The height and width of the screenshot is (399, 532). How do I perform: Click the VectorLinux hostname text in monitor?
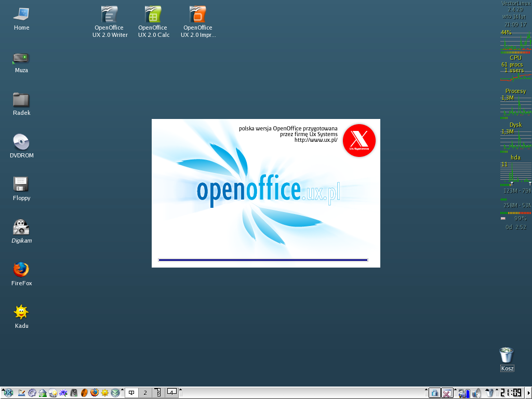point(516,4)
